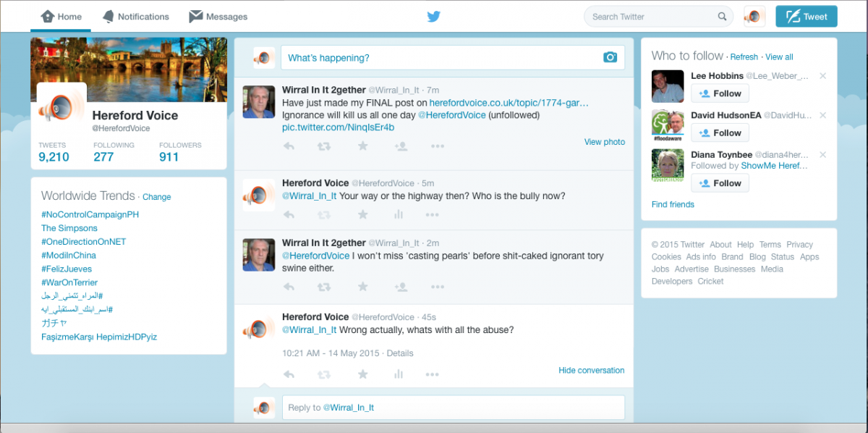Open the Hereford Voice profile name in the card
This screenshot has width=868, height=433.
(135, 115)
